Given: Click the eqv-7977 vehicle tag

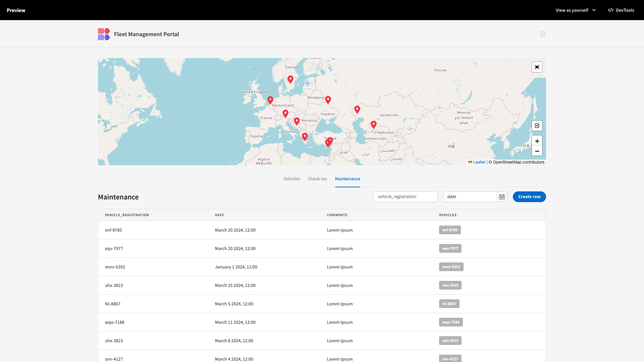Looking at the screenshot, I should click(450, 248).
